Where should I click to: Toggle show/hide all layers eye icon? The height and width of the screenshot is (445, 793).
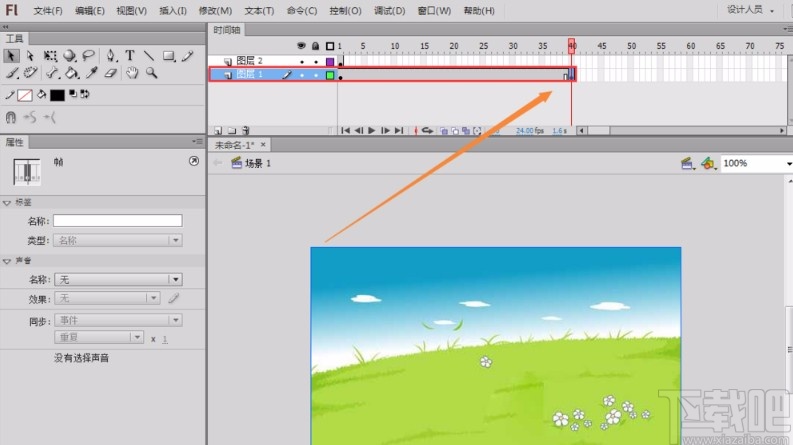click(301, 46)
